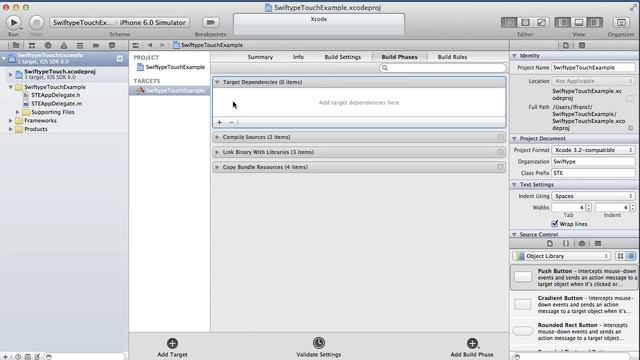
Task: Select the Standard editor icon
Action: pyautogui.click(x=509, y=22)
